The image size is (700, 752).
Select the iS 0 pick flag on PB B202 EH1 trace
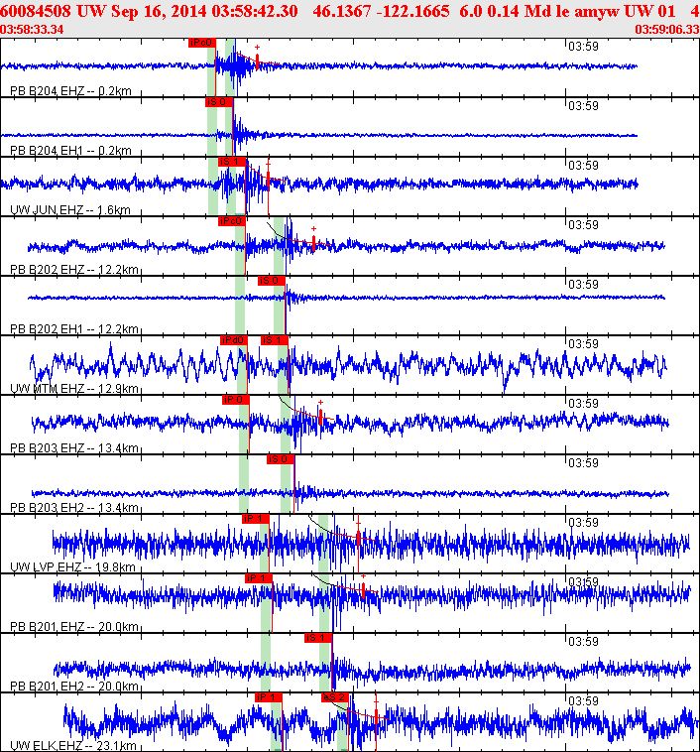[272, 281]
